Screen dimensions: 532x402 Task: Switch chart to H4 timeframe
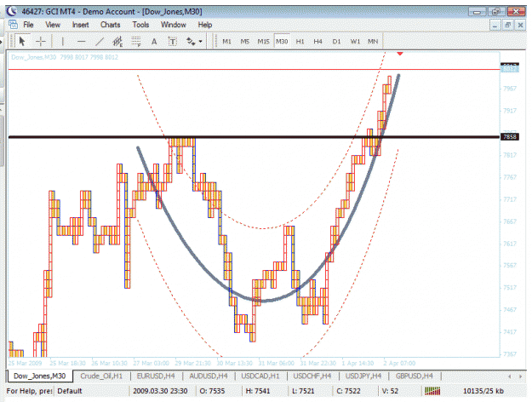(x=317, y=42)
